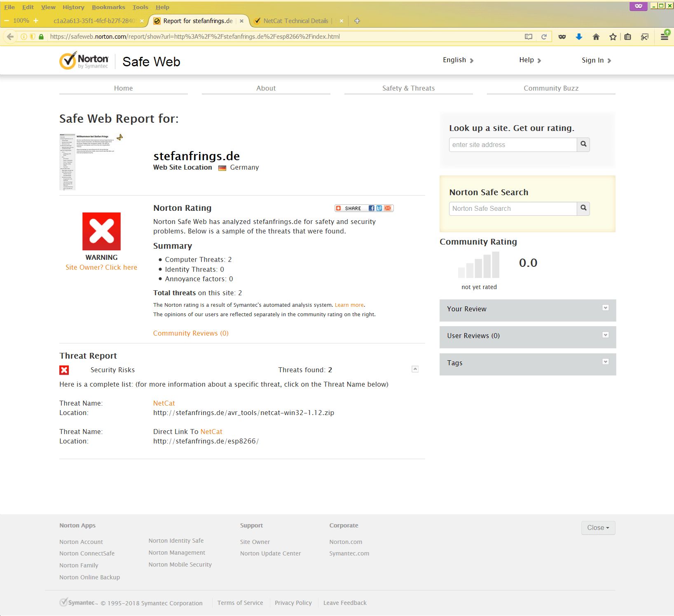Open the Community Reviews (0) link
Viewport: 674px width, 616px height.
pos(191,333)
